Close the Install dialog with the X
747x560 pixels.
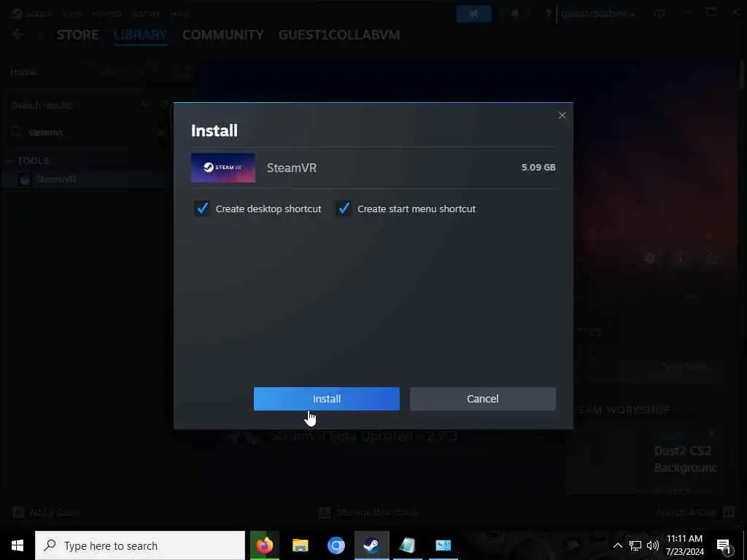(562, 115)
